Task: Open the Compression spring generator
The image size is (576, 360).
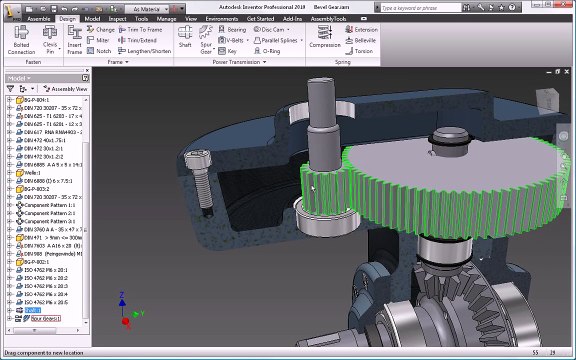Action: tap(325, 37)
